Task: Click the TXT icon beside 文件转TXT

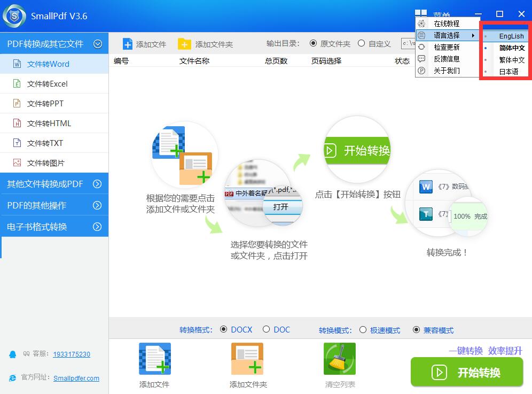Action: [x=17, y=143]
